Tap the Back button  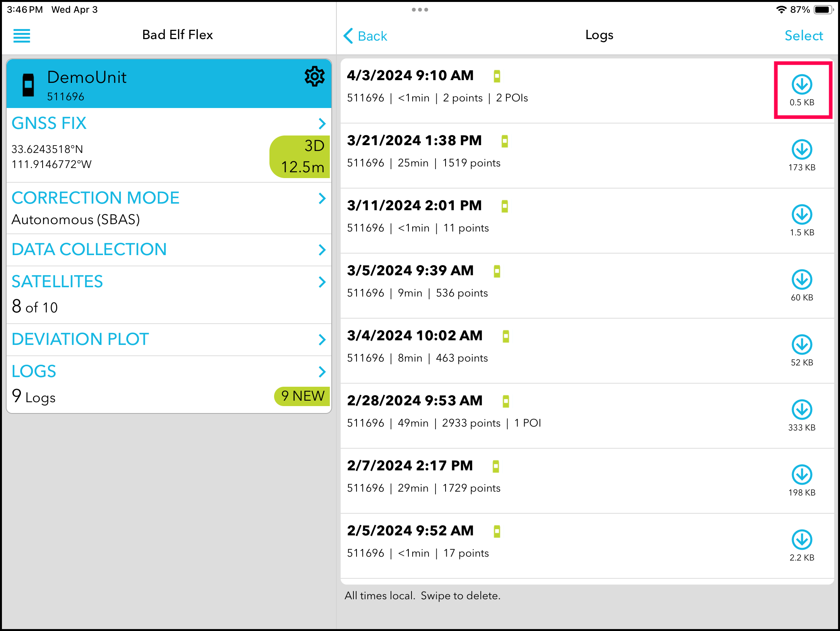[x=365, y=36]
